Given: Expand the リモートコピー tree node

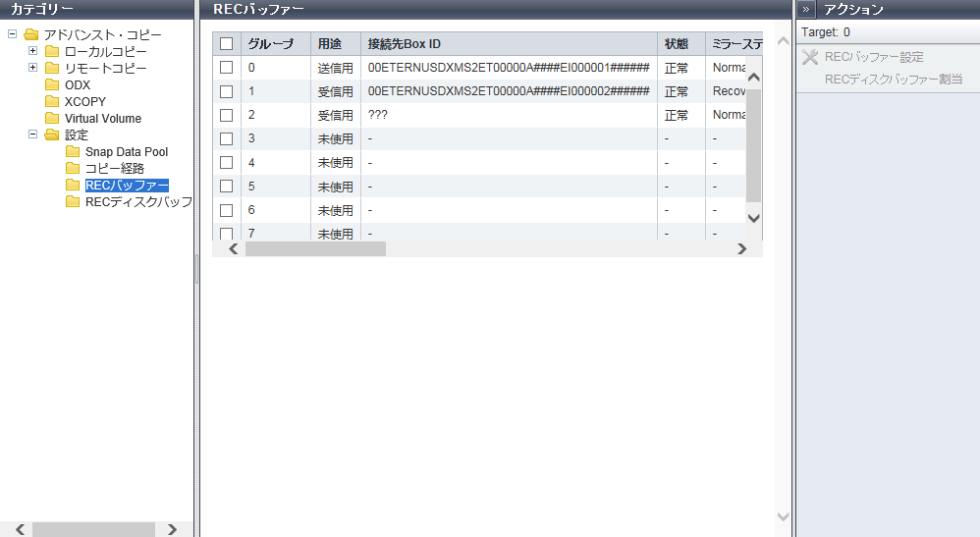Looking at the screenshot, I should pos(33,68).
